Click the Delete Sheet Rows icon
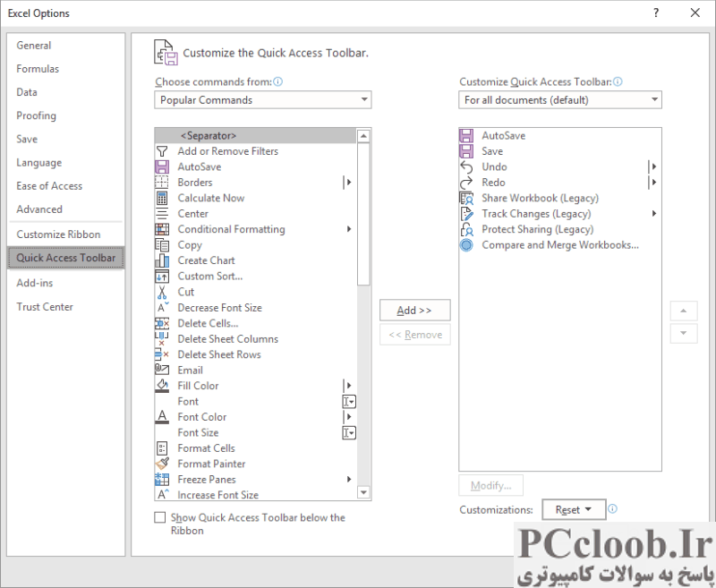Screen dimensions: 716x588 point(162,354)
